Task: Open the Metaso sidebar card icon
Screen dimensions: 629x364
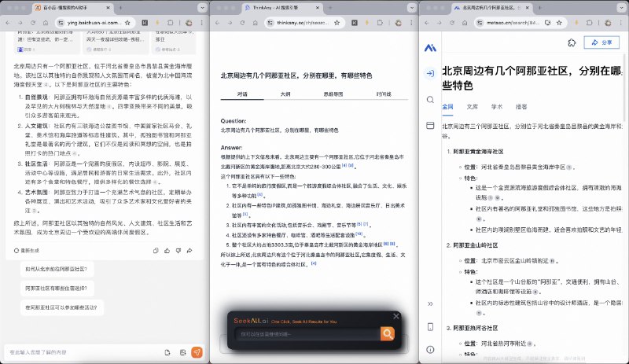Action: pos(430,126)
